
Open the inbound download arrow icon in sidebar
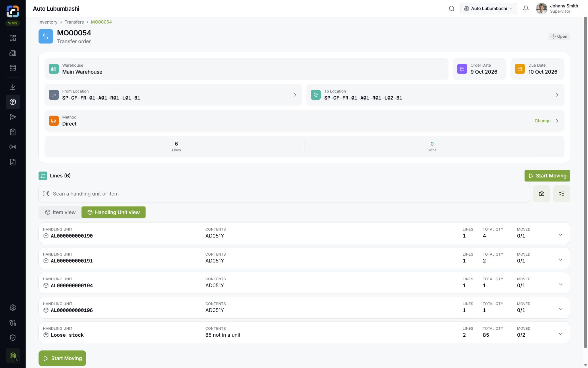click(x=13, y=87)
